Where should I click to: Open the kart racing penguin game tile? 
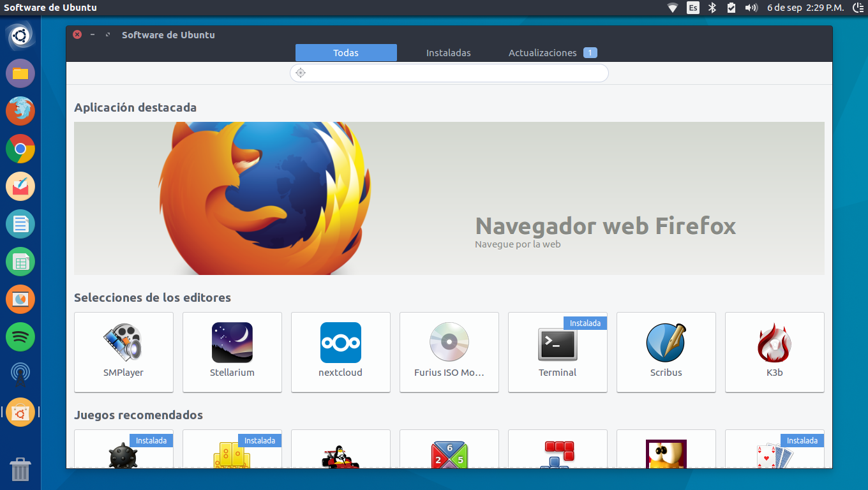341,449
